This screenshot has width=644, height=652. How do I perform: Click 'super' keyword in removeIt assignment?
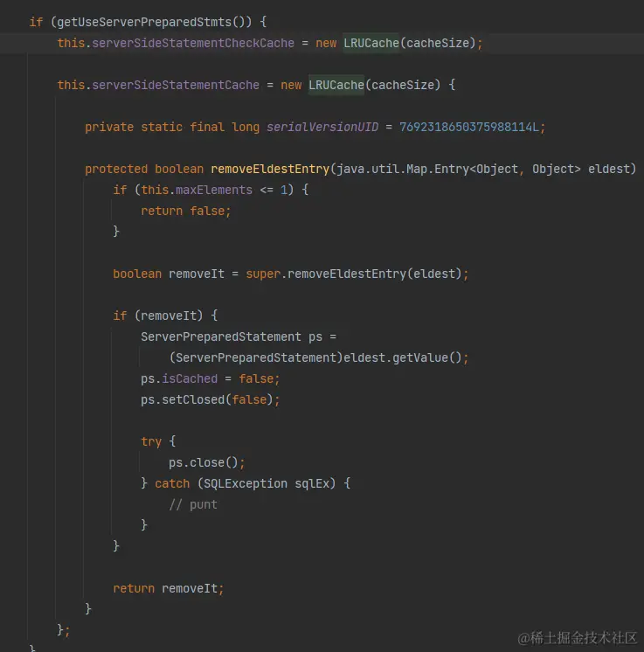pyautogui.click(x=263, y=274)
